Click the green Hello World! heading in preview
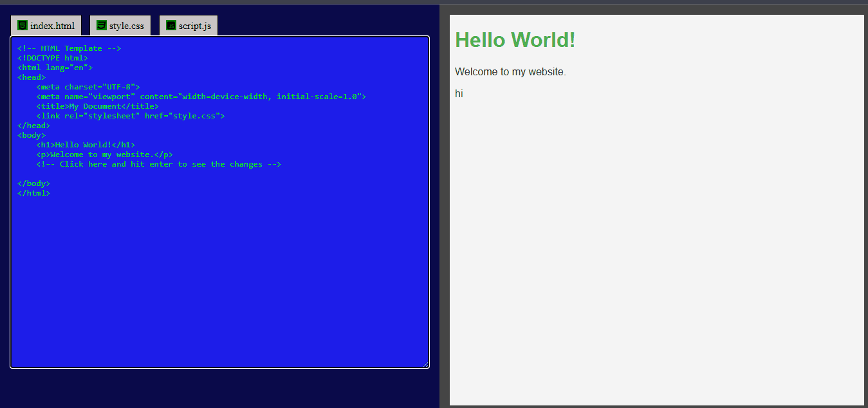 coord(515,40)
